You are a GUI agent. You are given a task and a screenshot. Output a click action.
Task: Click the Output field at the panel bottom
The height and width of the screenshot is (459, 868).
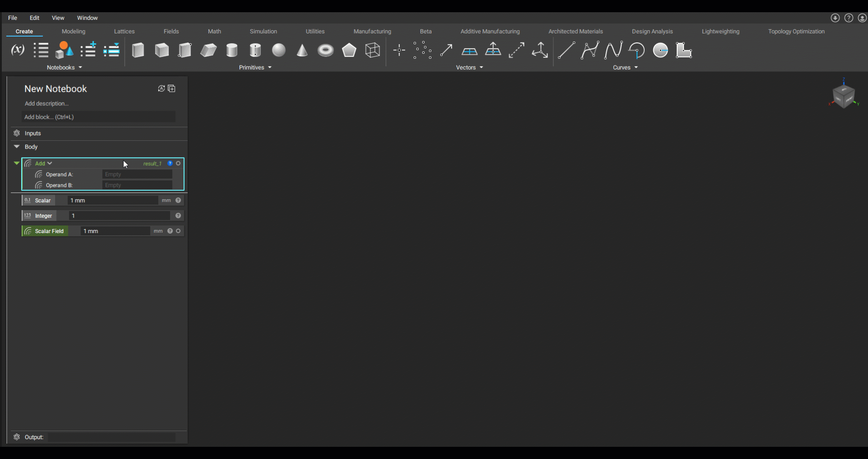point(112,437)
